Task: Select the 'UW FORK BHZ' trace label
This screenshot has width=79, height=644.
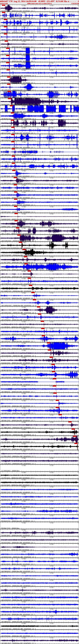Action: tap(6, 241)
